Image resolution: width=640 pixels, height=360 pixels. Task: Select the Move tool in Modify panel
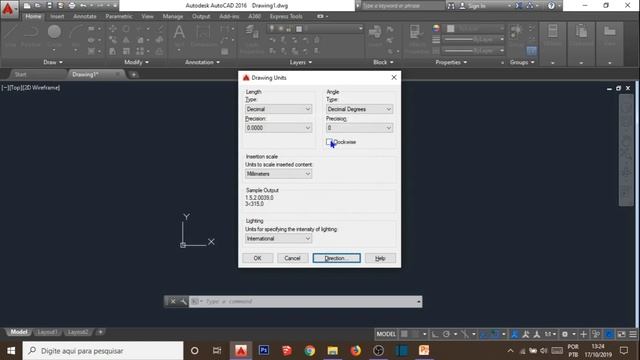[112, 29]
